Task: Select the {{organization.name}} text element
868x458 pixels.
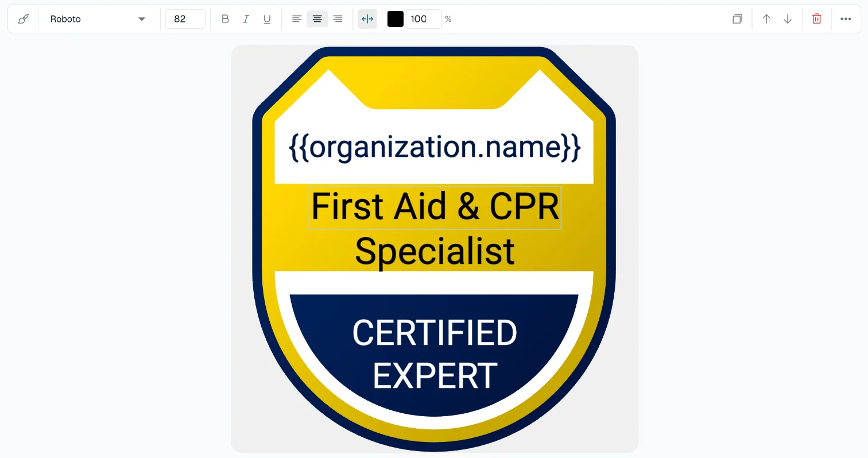Action: 435,148
